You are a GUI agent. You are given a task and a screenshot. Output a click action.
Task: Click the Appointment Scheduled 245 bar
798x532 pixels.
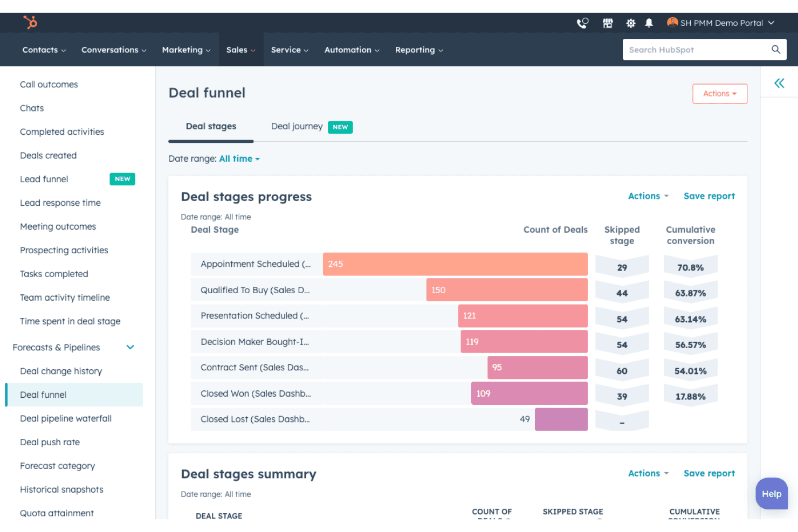click(455, 264)
